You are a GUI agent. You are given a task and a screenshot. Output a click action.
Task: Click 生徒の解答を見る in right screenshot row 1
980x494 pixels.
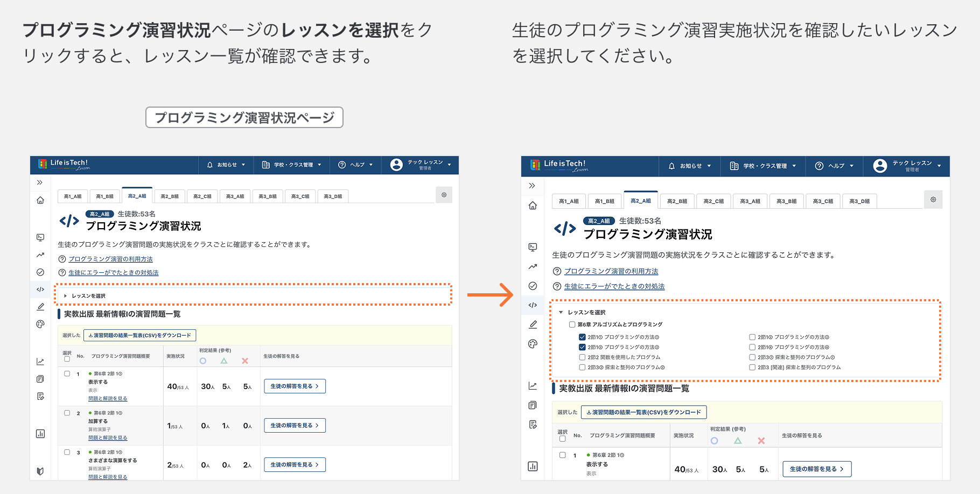[x=817, y=469]
